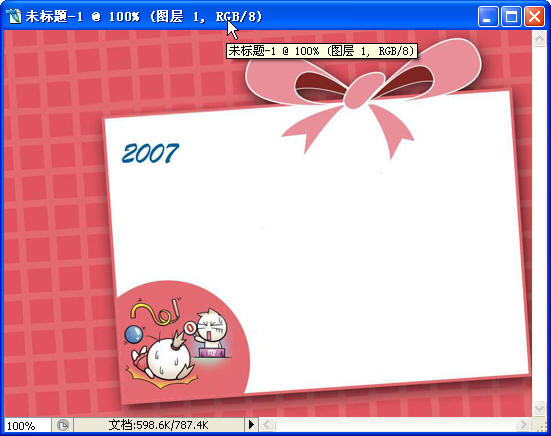The width and height of the screenshot is (551, 436).
Task: Open the status bar options arrow menu
Action: [251, 425]
